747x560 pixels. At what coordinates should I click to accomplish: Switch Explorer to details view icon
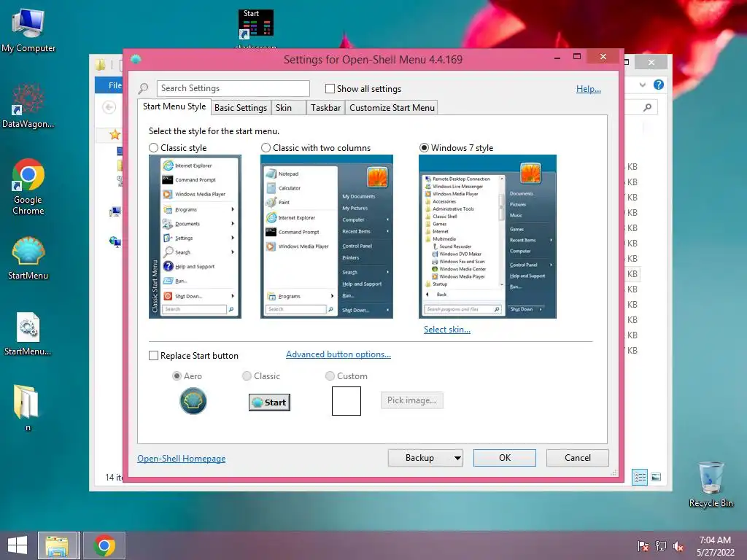[640, 477]
